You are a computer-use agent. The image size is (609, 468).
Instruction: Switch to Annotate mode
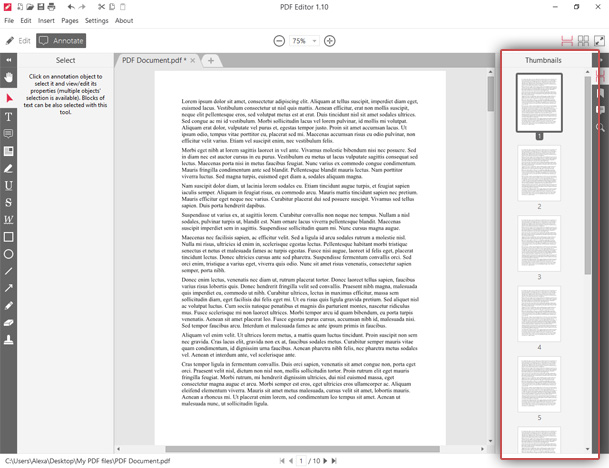61,41
